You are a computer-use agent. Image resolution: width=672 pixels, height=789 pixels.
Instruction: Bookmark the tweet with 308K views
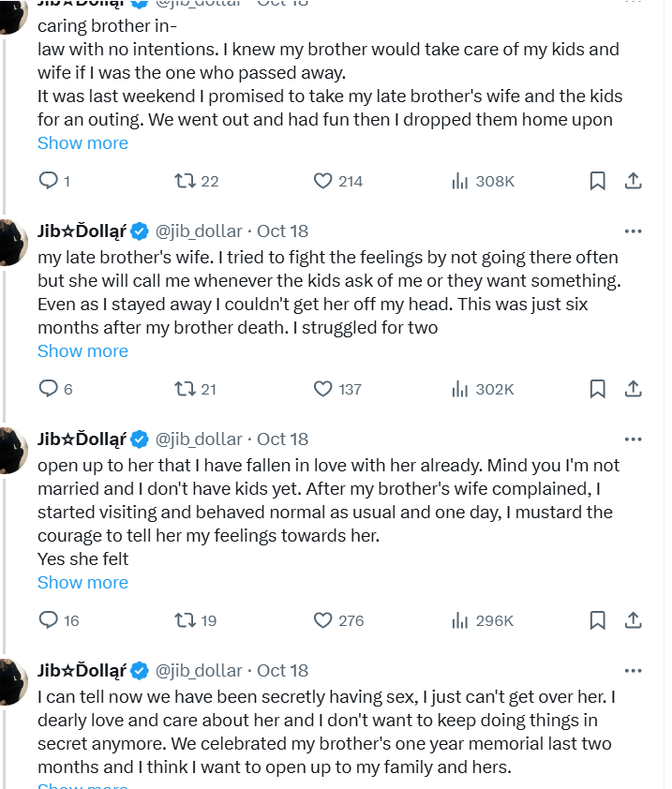point(597,181)
